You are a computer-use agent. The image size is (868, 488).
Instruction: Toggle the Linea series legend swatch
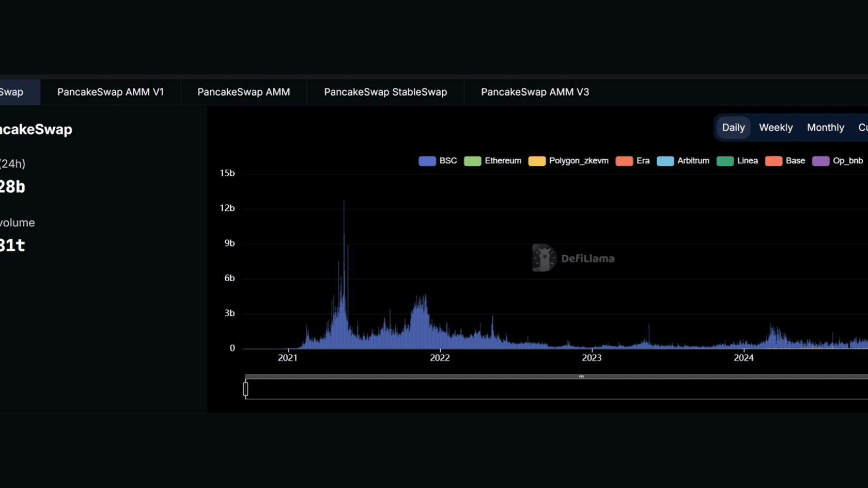click(x=725, y=161)
